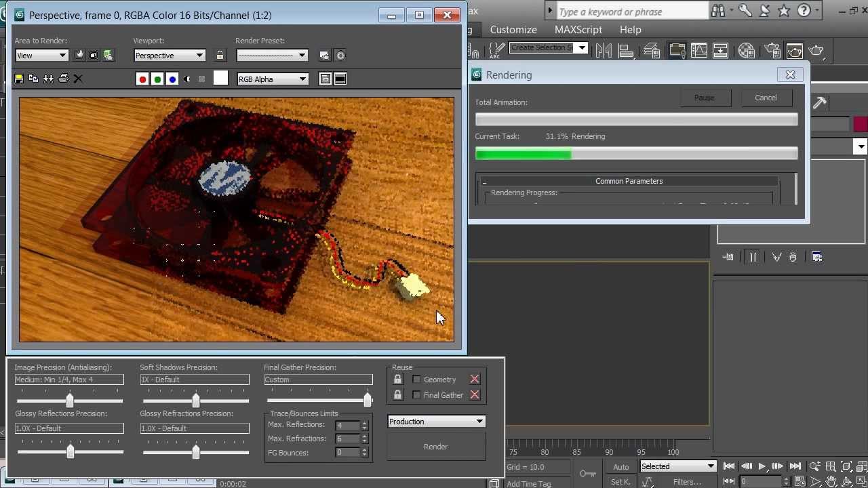Toggle the red channel display
Screen dimensions: 868x488
(142, 79)
